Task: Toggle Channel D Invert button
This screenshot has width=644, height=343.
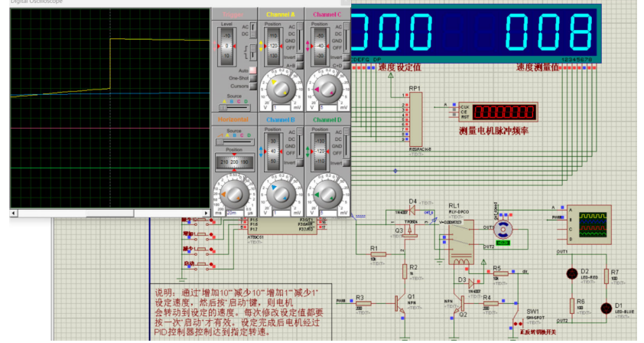Action: pyautogui.click(x=346, y=163)
